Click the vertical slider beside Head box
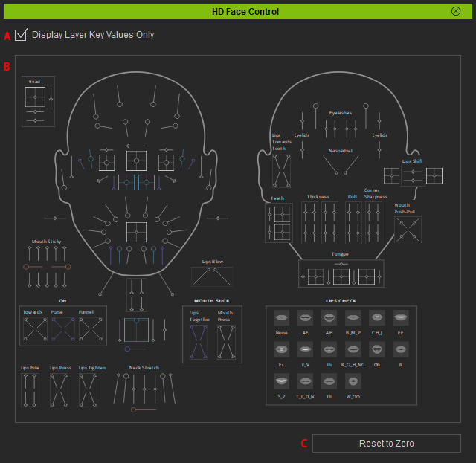The image size is (476, 463). (x=51, y=100)
